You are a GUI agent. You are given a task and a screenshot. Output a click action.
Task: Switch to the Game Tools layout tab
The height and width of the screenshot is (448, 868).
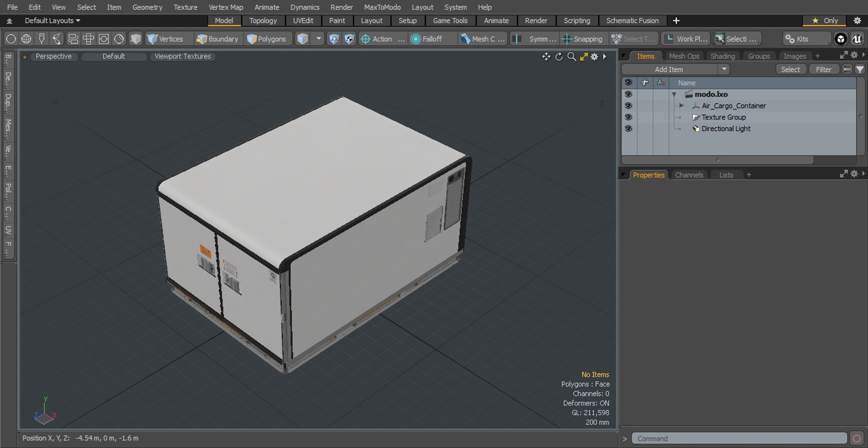pos(450,21)
